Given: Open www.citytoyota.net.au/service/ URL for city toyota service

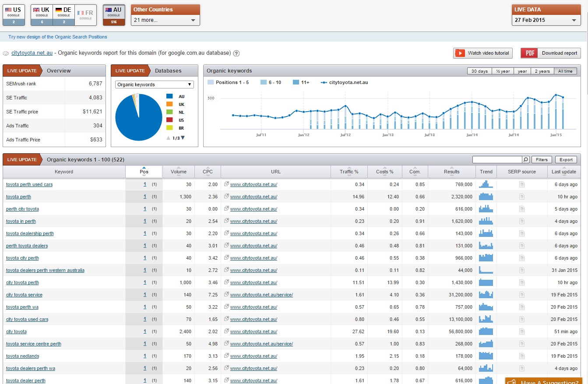Looking at the screenshot, I should point(261,295).
